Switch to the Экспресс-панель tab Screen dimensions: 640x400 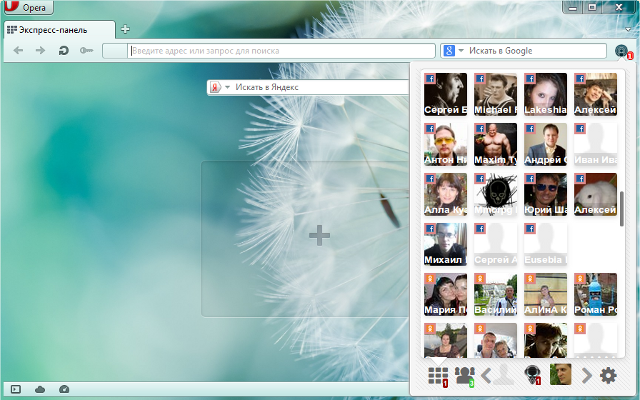coord(58,29)
